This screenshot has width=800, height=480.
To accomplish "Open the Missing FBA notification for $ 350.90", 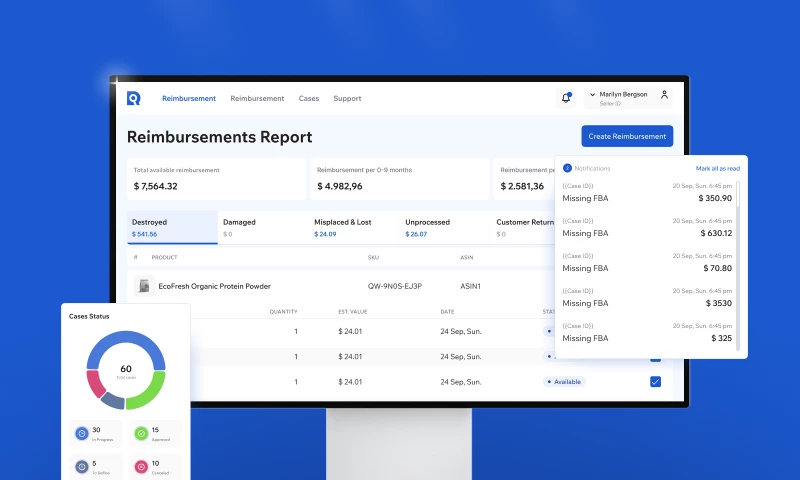I will [x=647, y=193].
